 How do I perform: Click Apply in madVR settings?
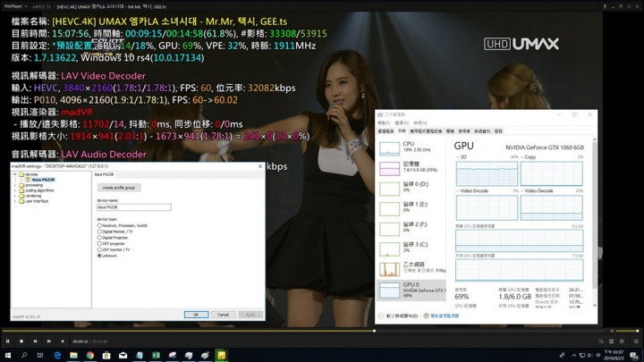[x=250, y=315]
